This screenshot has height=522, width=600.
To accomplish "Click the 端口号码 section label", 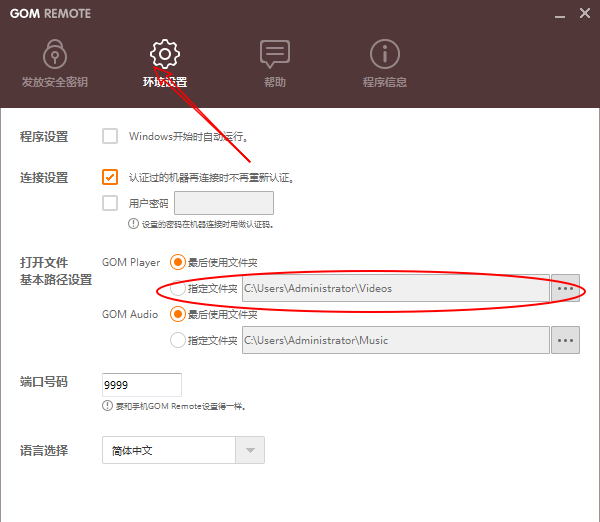I will [x=44, y=382].
